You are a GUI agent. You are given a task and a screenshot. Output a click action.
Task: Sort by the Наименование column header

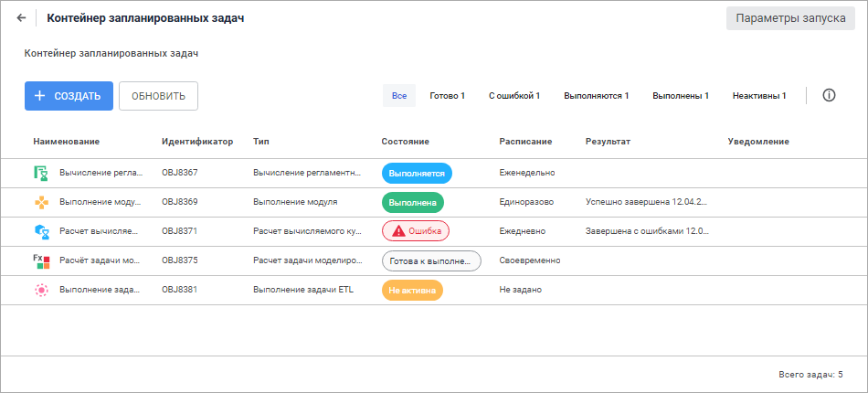point(67,142)
